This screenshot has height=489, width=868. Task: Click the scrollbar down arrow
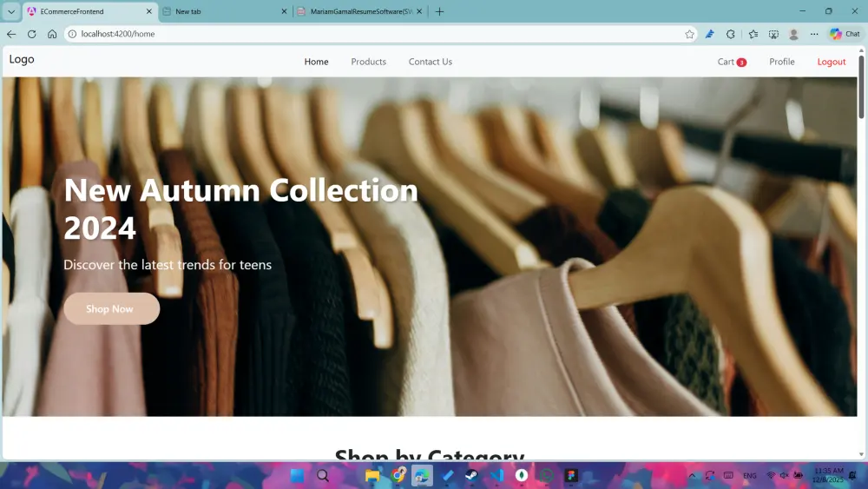861,454
